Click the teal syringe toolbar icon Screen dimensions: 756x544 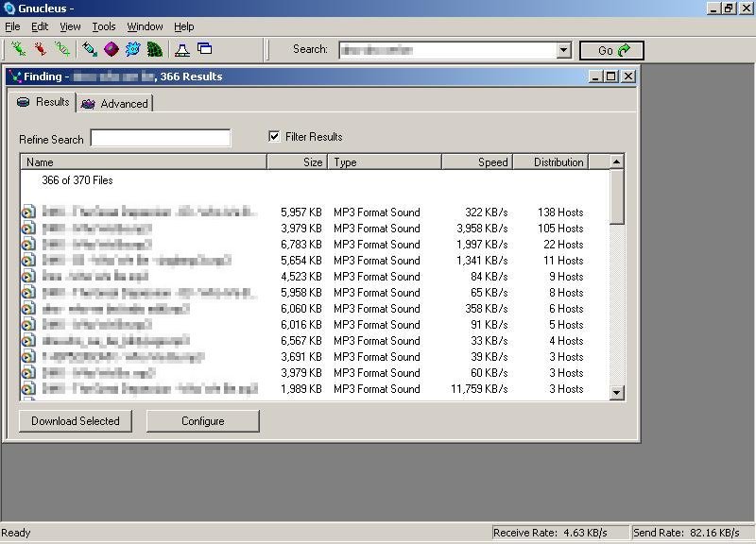point(90,49)
